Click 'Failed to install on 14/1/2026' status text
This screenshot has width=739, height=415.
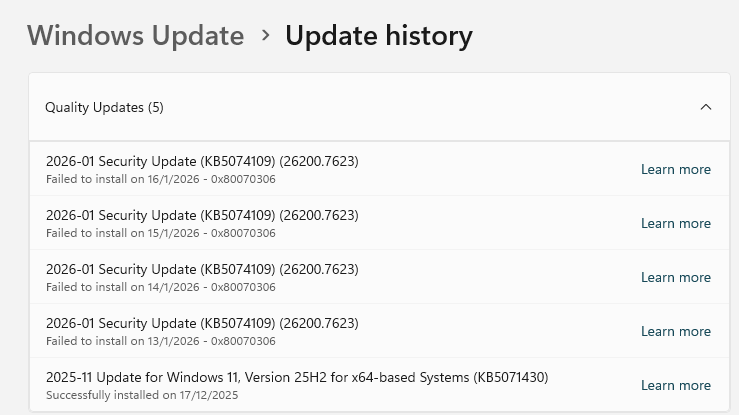160,287
